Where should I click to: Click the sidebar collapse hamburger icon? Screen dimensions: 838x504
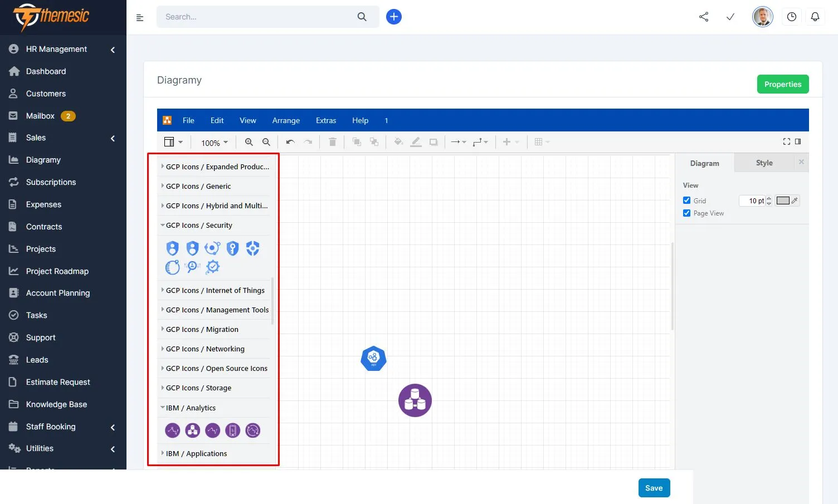(x=140, y=18)
